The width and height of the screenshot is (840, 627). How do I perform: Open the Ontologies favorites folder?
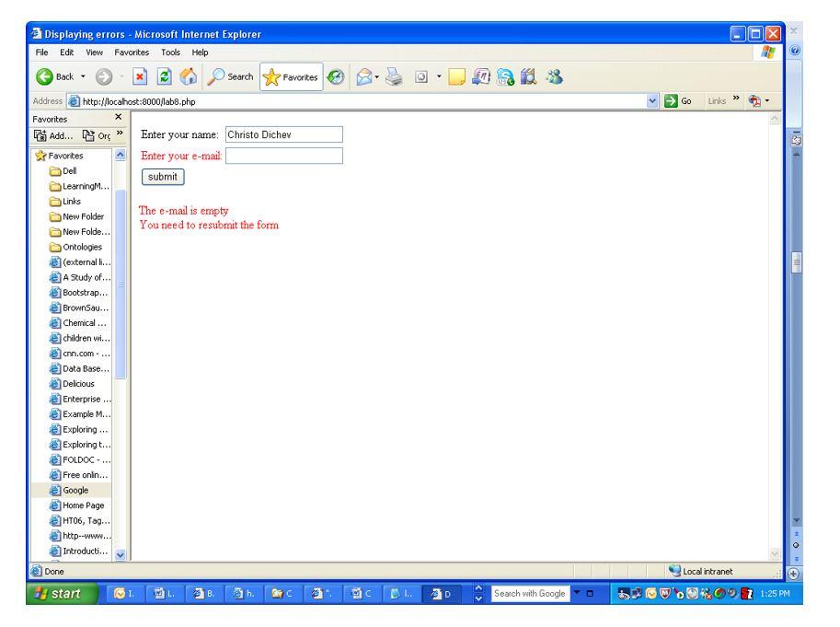(75, 247)
